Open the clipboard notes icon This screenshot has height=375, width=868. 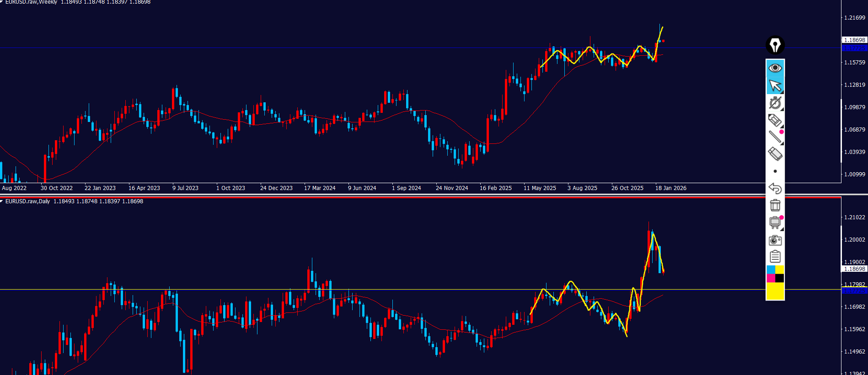(775, 257)
